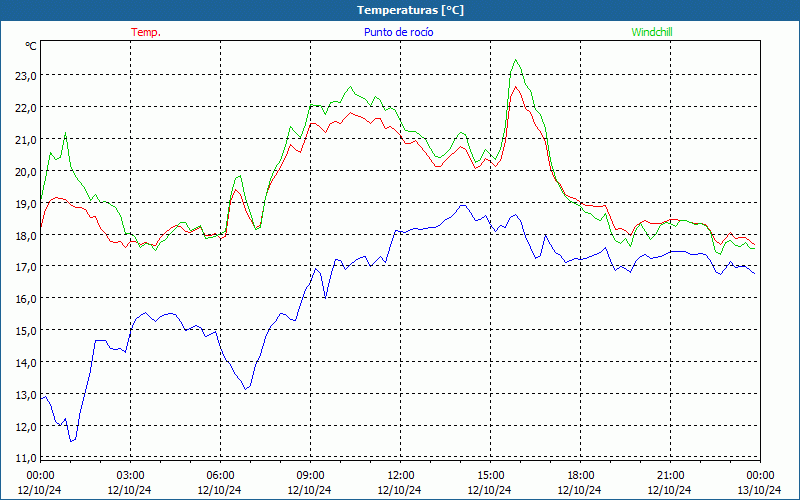Screen dimensions: 800x500
Task: Click the 12/10/24 date under 03:00
Action: pyautogui.click(x=130, y=490)
